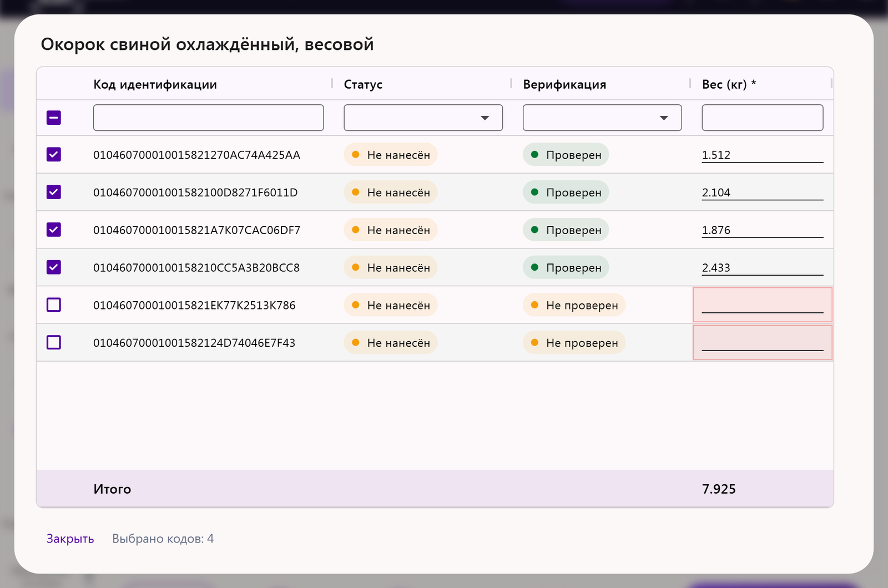Sort by Код идентификации column header

(x=155, y=84)
